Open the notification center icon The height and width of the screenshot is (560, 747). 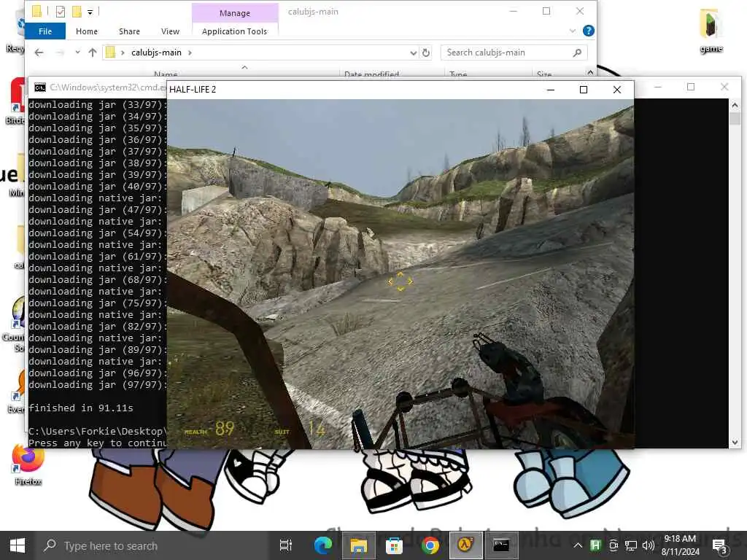pos(719,545)
